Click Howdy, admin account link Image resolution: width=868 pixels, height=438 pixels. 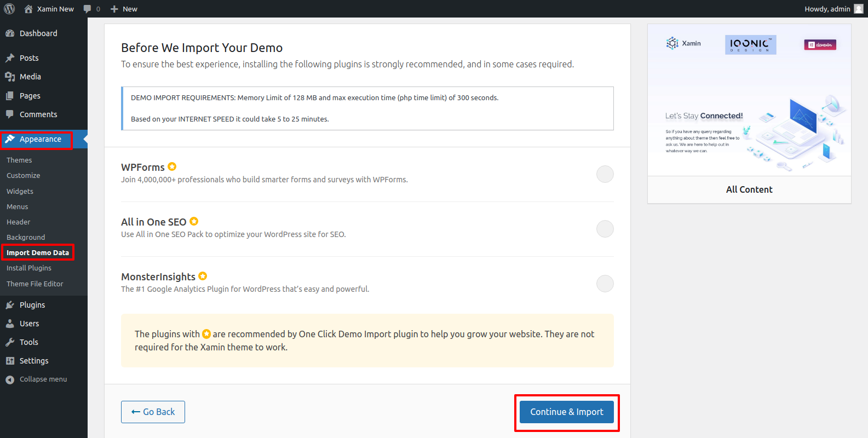[x=833, y=9]
